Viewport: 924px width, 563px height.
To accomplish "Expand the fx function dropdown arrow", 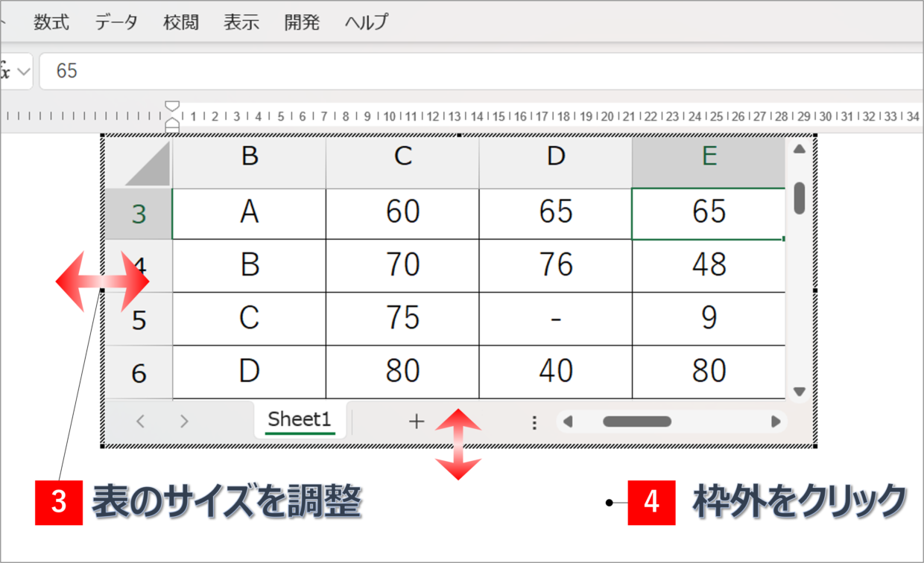I will tap(24, 71).
